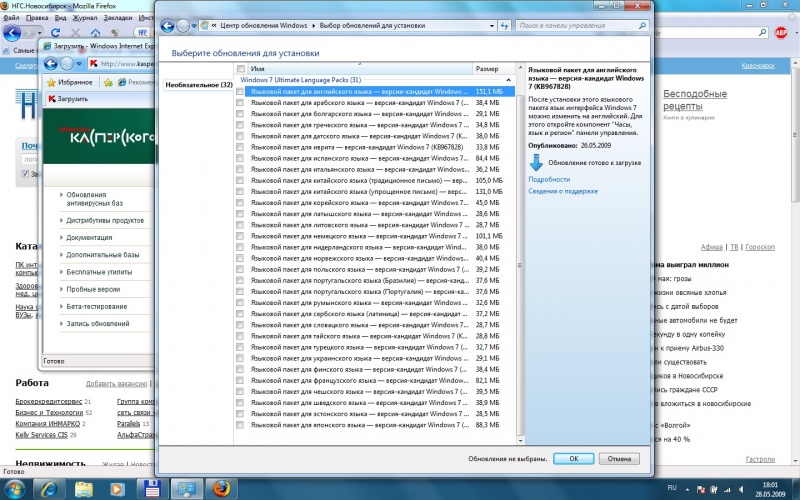Click the Action Center flag in system tray
Viewport: 800px width, 500px height.
click(x=702, y=490)
